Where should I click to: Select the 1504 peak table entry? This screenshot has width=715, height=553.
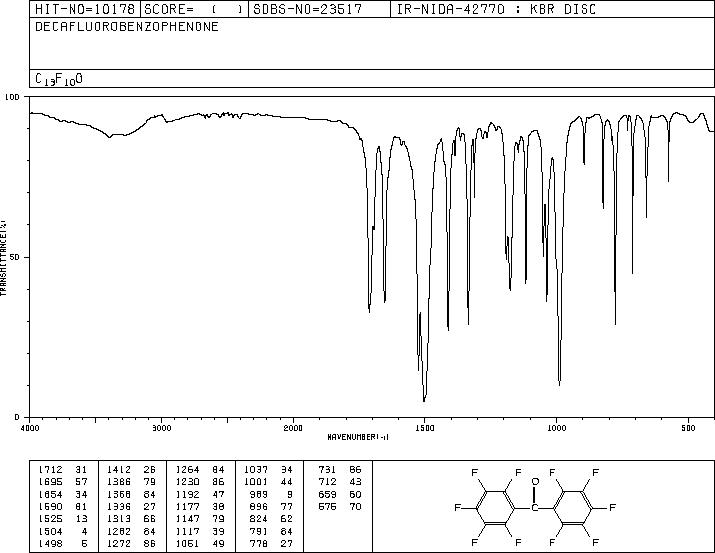(x=63, y=532)
